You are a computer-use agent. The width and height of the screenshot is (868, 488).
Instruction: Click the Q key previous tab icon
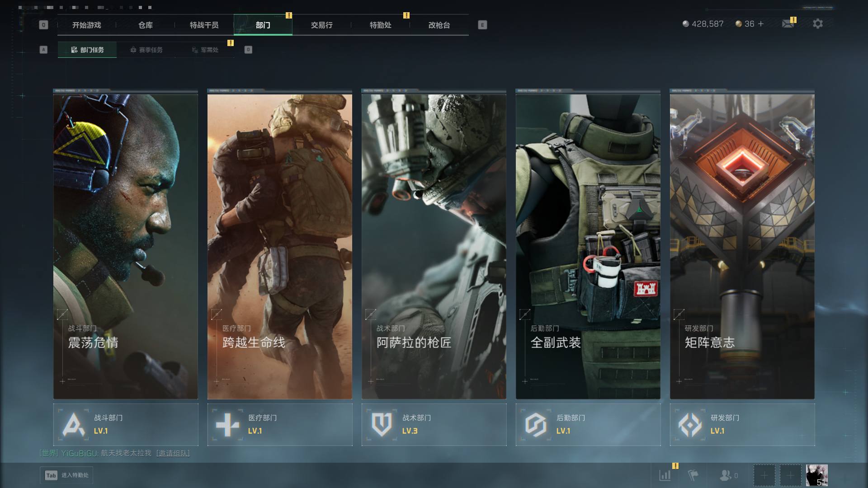pyautogui.click(x=43, y=25)
